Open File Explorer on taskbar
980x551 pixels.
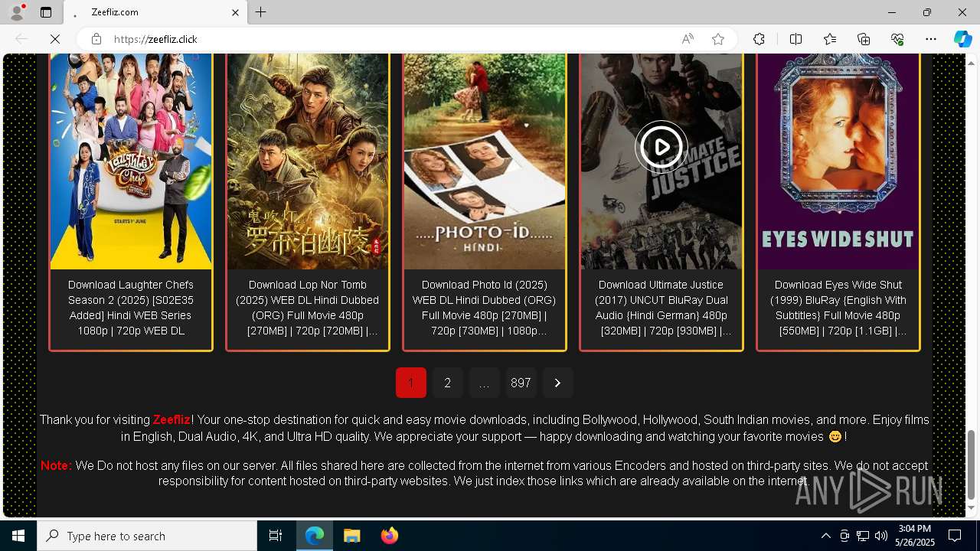click(352, 536)
